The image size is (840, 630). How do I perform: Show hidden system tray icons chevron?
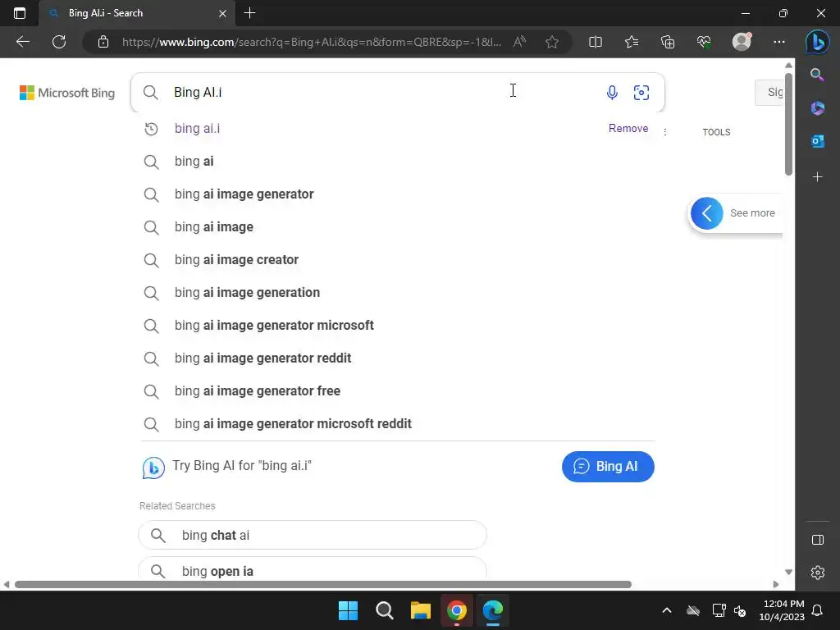click(x=666, y=610)
